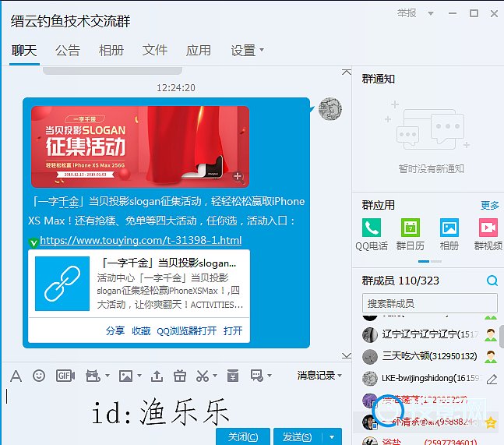
Task: Open the emoji picker
Action: coord(39,376)
